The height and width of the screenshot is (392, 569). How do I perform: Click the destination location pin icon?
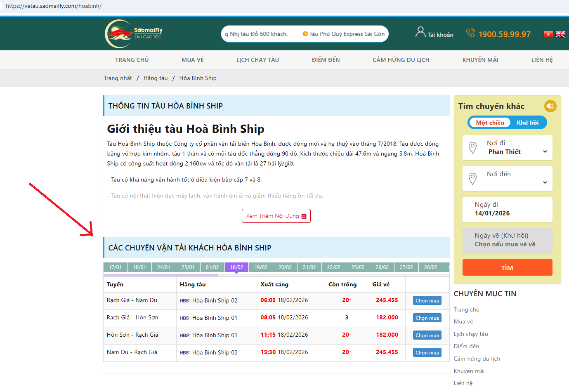click(473, 179)
